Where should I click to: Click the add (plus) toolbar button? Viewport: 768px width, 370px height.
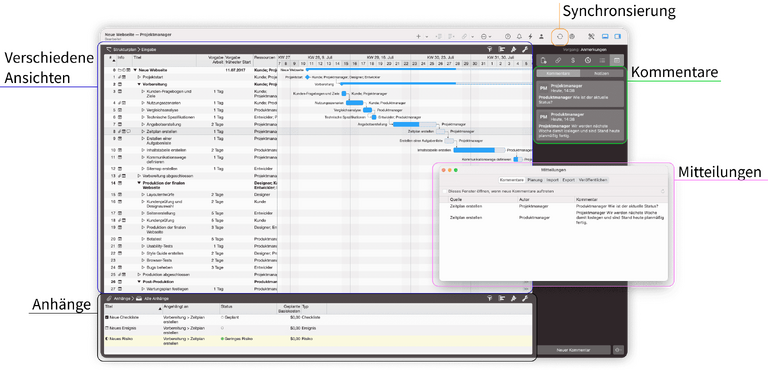418,36
